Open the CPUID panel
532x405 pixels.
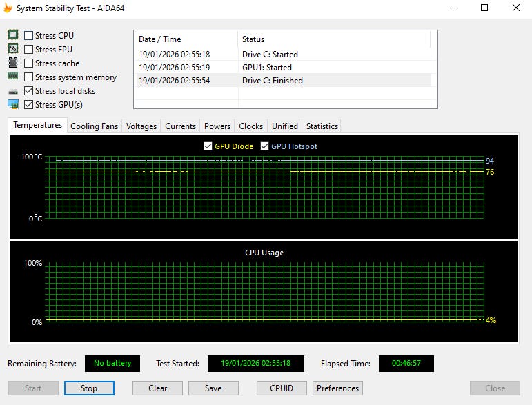coord(282,388)
